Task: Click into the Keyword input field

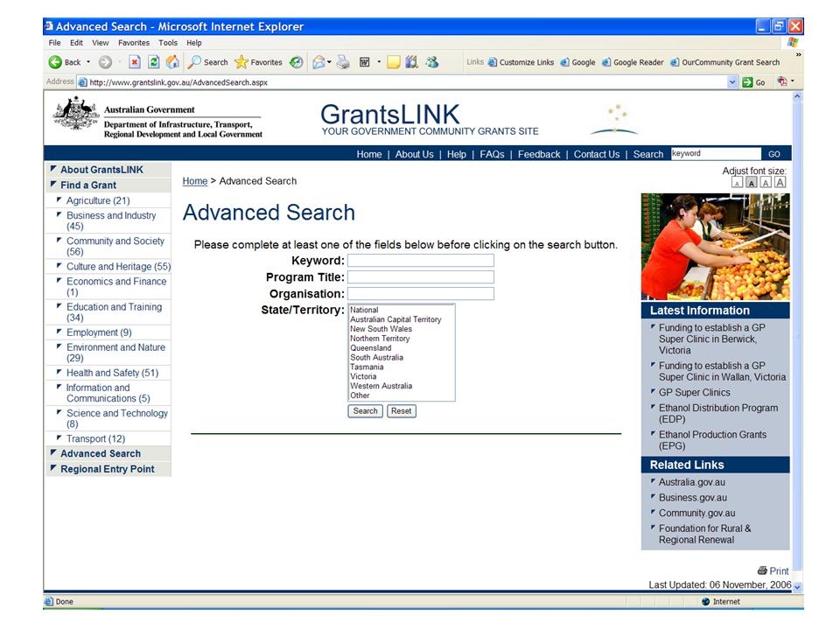Action: pyautogui.click(x=421, y=261)
